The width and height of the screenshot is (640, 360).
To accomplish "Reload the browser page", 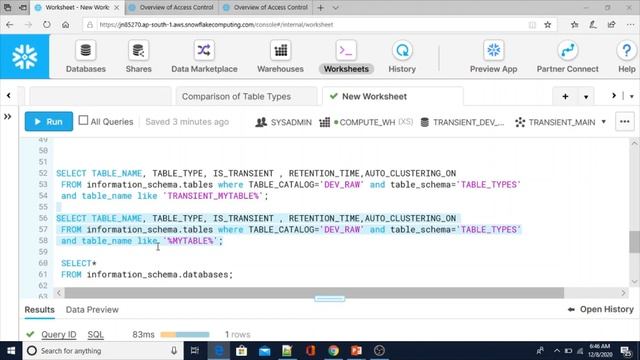I will tap(47, 24).
